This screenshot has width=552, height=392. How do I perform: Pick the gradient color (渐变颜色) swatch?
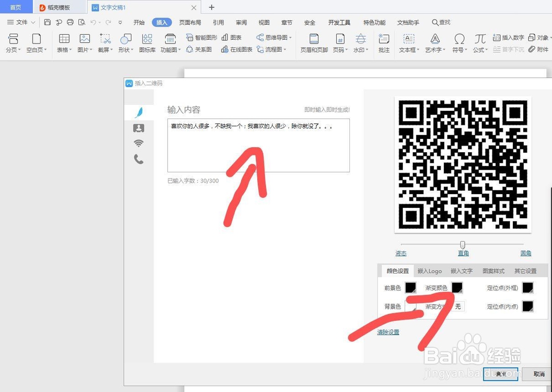pos(457,288)
